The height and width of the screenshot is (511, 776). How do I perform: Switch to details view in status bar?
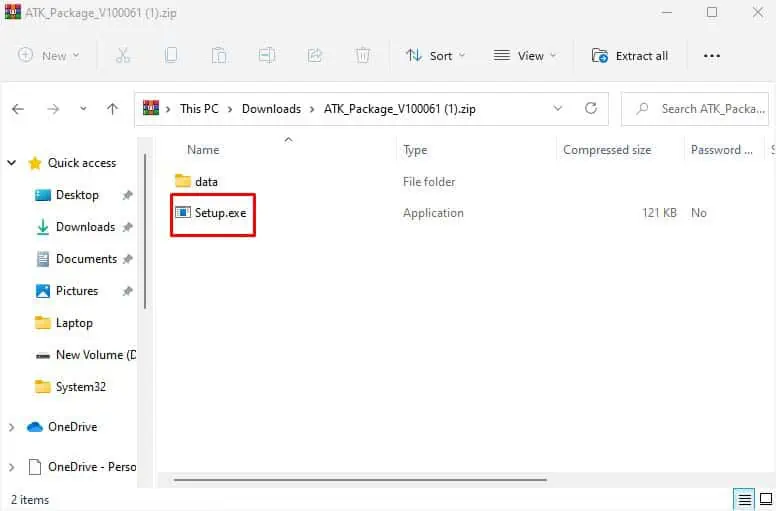[x=744, y=500]
